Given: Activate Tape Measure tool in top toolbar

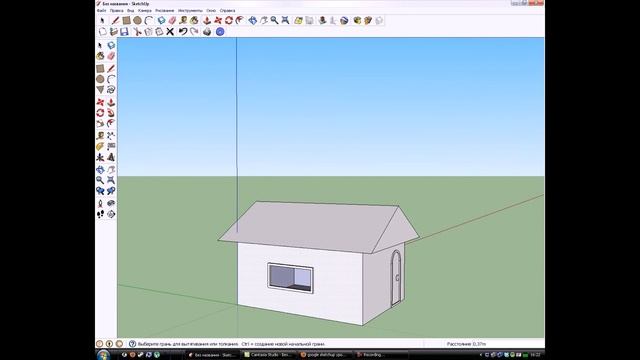Looking at the screenshot, I should click(x=183, y=20).
